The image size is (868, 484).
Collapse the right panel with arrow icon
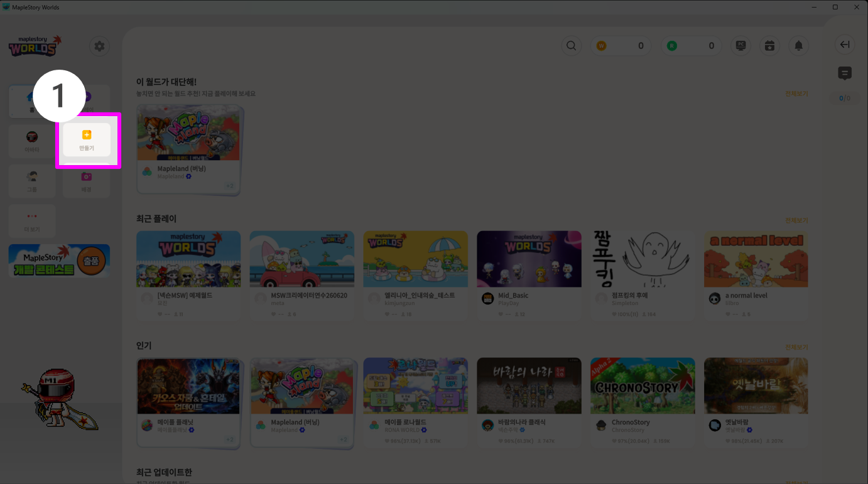845,45
